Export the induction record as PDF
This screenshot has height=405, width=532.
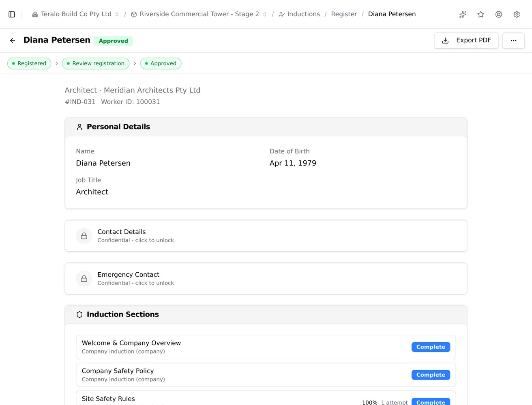[x=466, y=41]
